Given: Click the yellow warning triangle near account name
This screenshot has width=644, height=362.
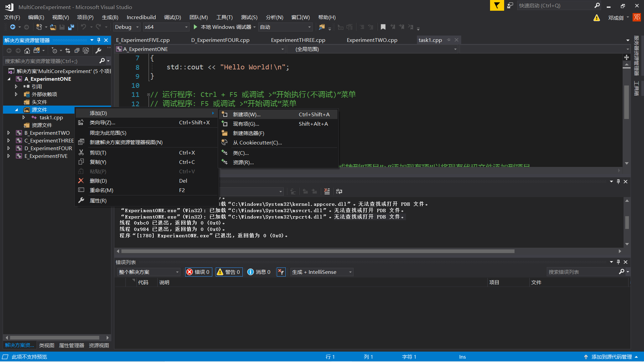Looking at the screenshot, I should click(x=597, y=18).
